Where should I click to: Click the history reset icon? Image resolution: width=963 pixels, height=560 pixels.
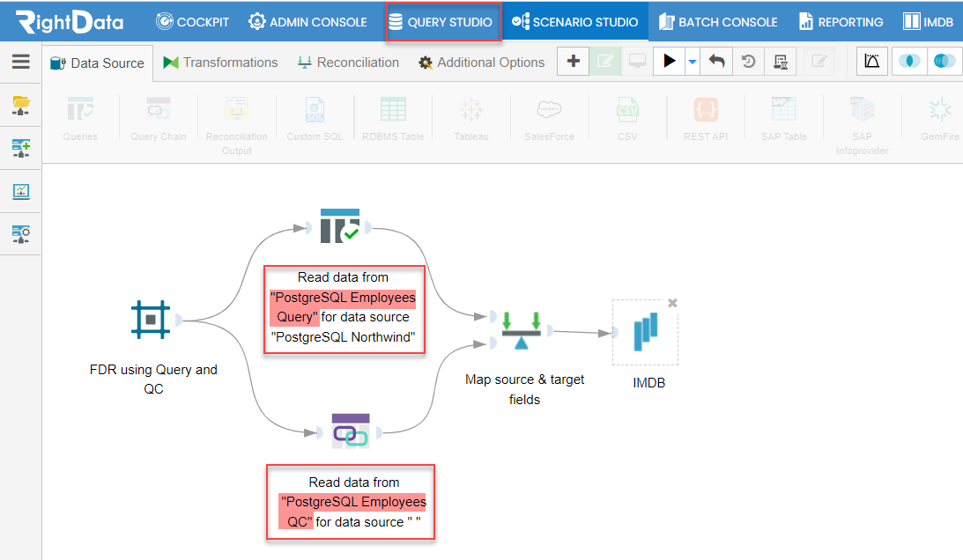point(748,62)
